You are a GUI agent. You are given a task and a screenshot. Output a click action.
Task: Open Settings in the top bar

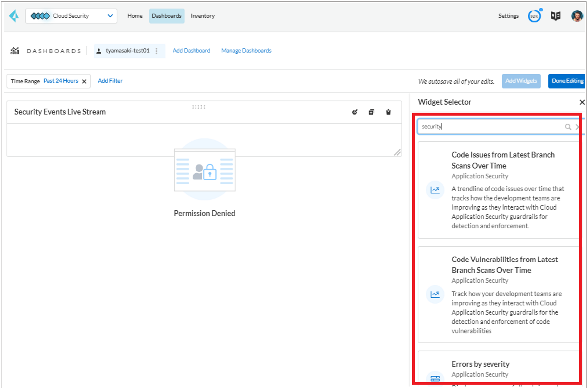(508, 16)
